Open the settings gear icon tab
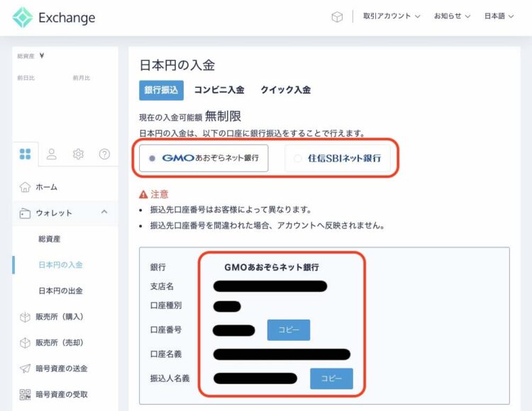The image size is (532, 411). tap(78, 154)
